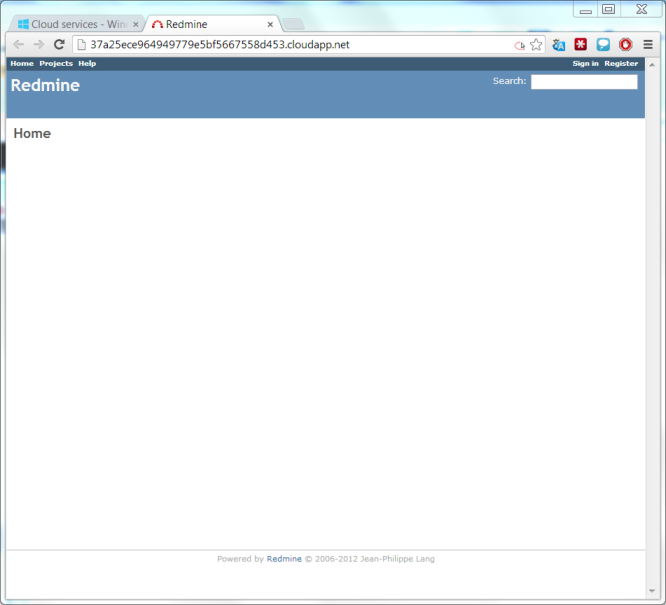Viewport: 666px width, 605px height.
Task: Open the Chrome hamburger menu
Action: point(648,45)
